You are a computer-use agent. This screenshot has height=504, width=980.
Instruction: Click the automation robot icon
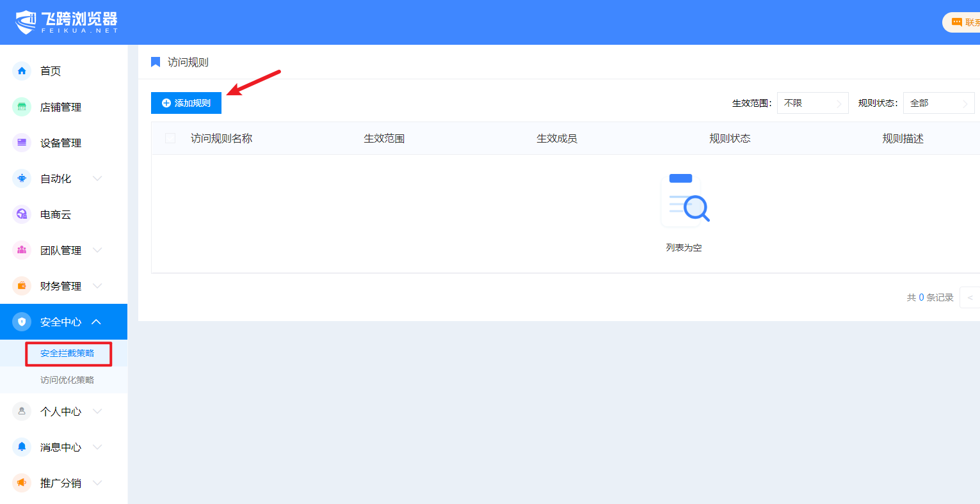[x=22, y=178]
